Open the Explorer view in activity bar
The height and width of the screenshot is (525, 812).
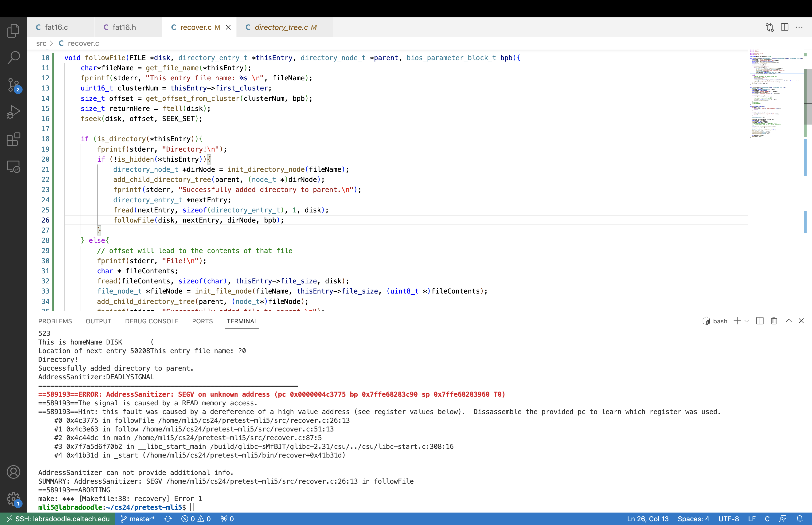pos(13,31)
